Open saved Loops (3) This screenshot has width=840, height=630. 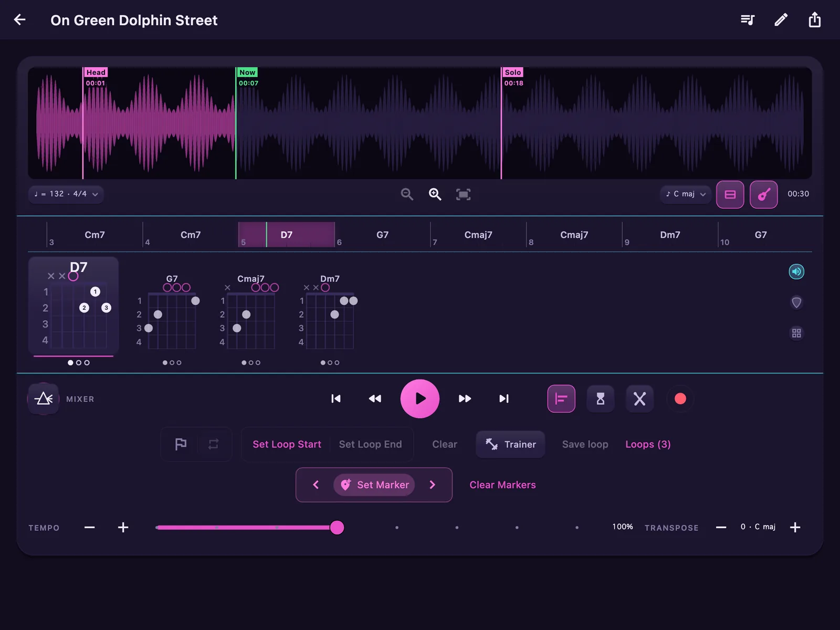(x=648, y=444)
